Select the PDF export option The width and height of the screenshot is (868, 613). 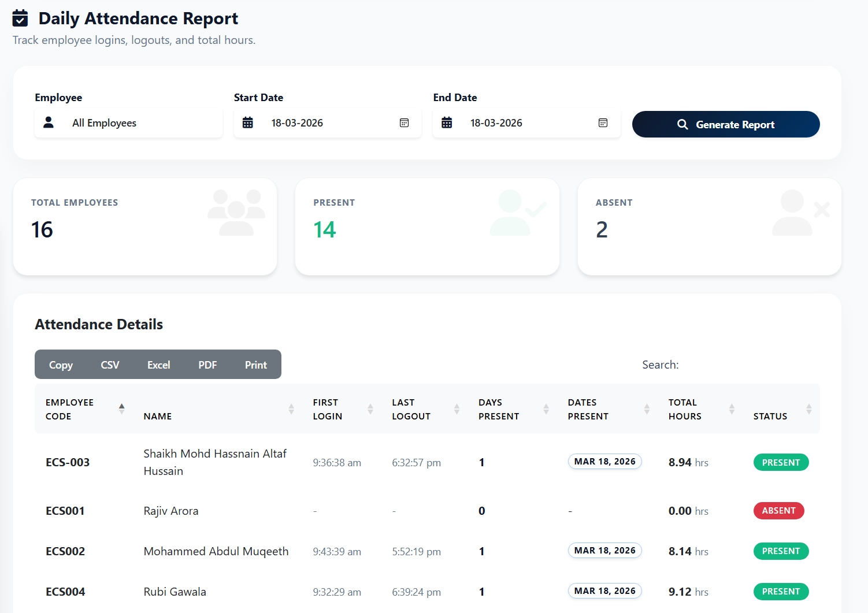(x=207, y=365)
